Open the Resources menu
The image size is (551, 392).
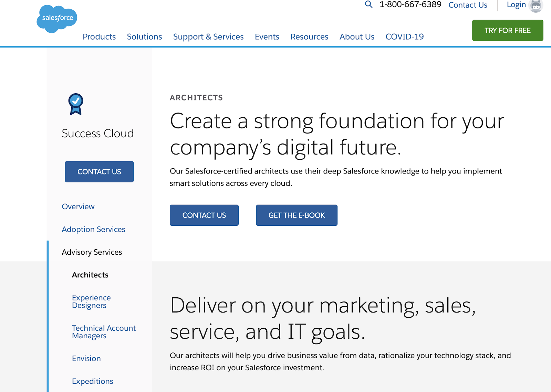click(x=309, y=37)
